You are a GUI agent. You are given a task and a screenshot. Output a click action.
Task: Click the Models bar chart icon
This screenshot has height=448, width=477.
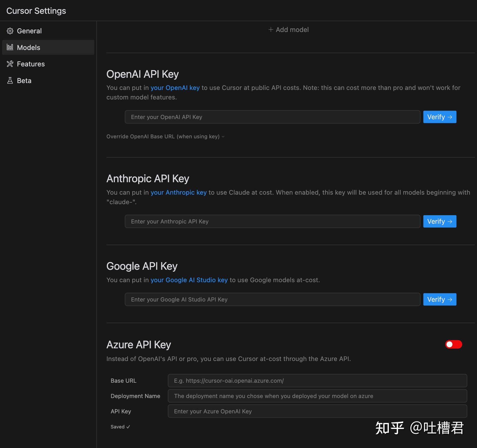(10, 47)
